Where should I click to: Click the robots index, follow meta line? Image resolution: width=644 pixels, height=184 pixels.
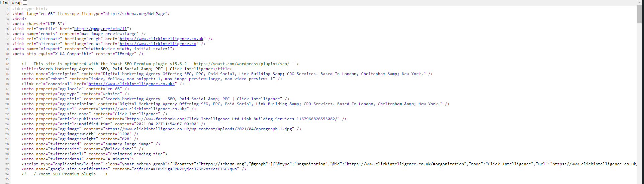click(152, 79)
